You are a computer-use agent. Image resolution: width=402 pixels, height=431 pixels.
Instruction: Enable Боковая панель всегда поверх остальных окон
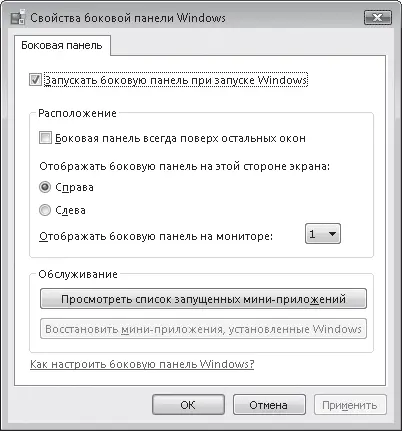click(x=45, y=138)
